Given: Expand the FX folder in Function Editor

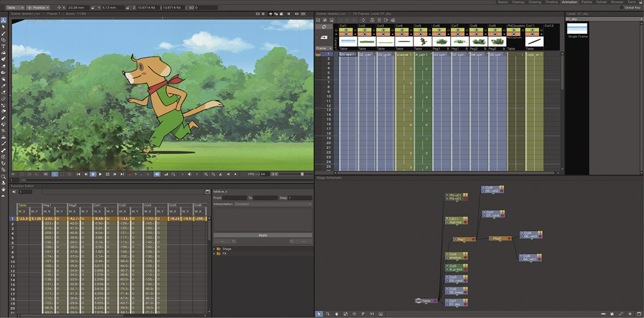Looking at the screenshot, I should [214, 253].
